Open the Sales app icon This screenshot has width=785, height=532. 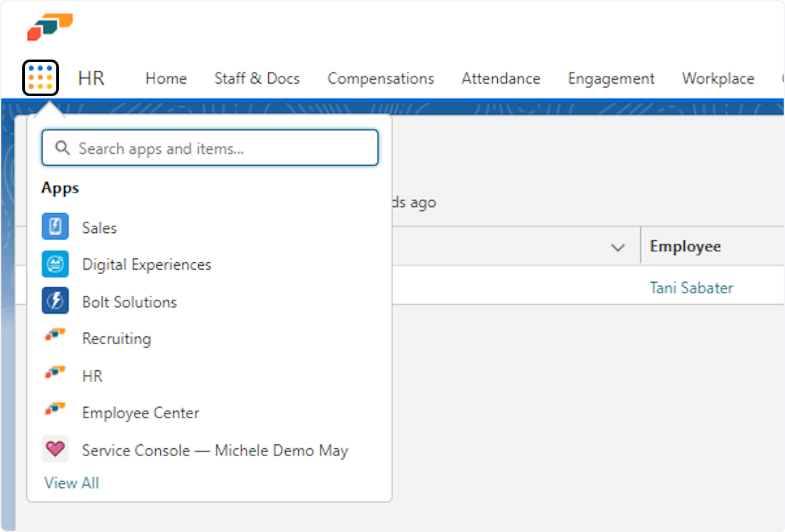click(55, 228)
